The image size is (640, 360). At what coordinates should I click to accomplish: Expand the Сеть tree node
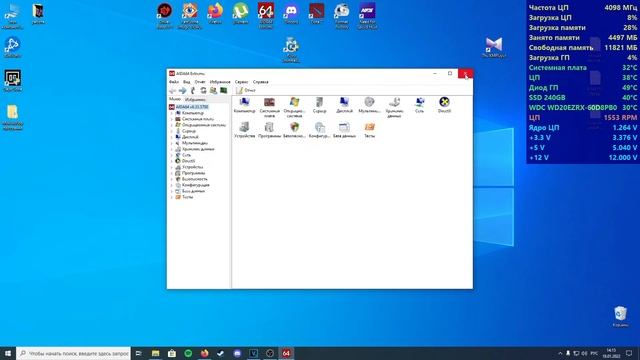tap(172, 155)
